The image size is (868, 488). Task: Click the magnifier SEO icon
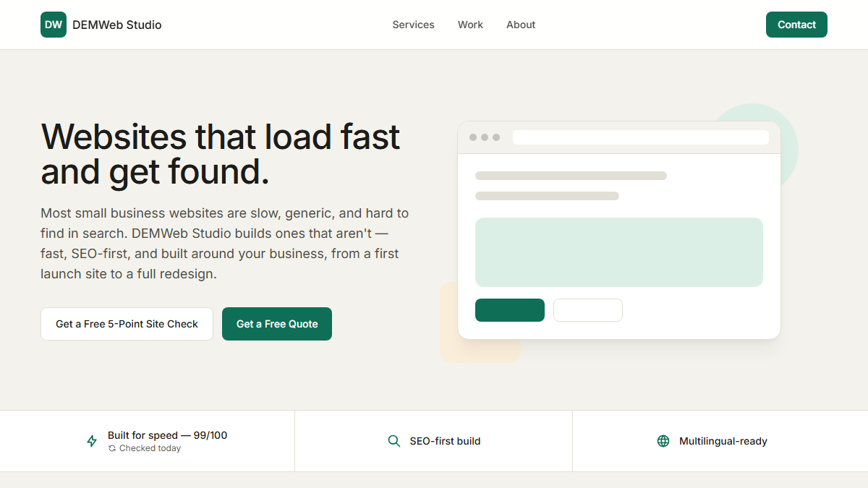pos(394,441)
